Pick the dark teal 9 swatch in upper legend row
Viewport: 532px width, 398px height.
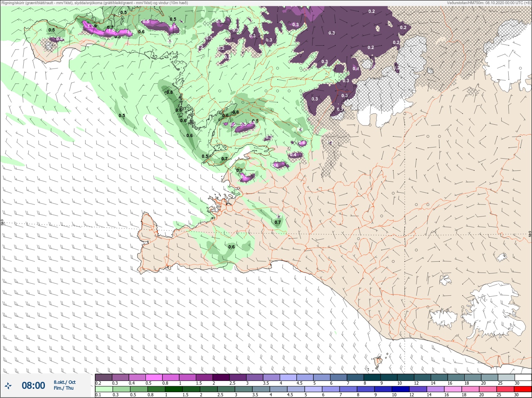pyautogui.click(x=389, y=377)
